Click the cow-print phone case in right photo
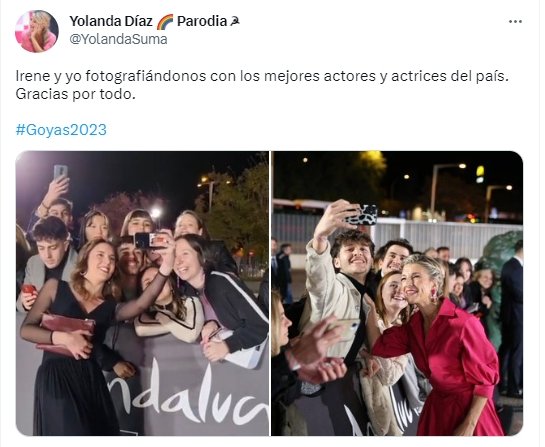The width and height of the screenshot is (545, 447). pyautogui.click(x=361, y=214)
